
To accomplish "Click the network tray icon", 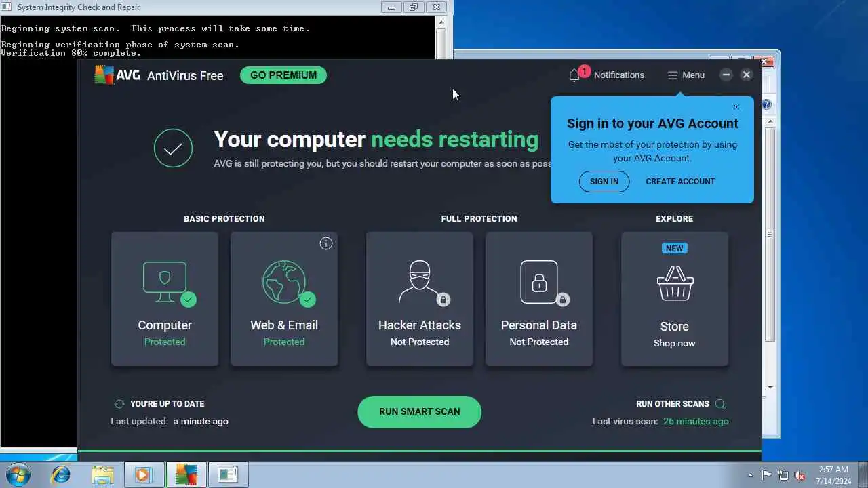I will [783, 475].
